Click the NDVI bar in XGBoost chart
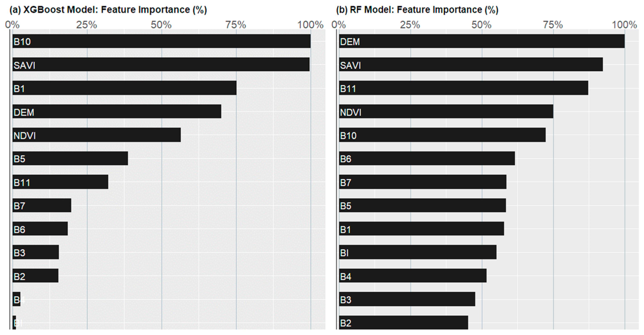644x335 pixels. 97,135
